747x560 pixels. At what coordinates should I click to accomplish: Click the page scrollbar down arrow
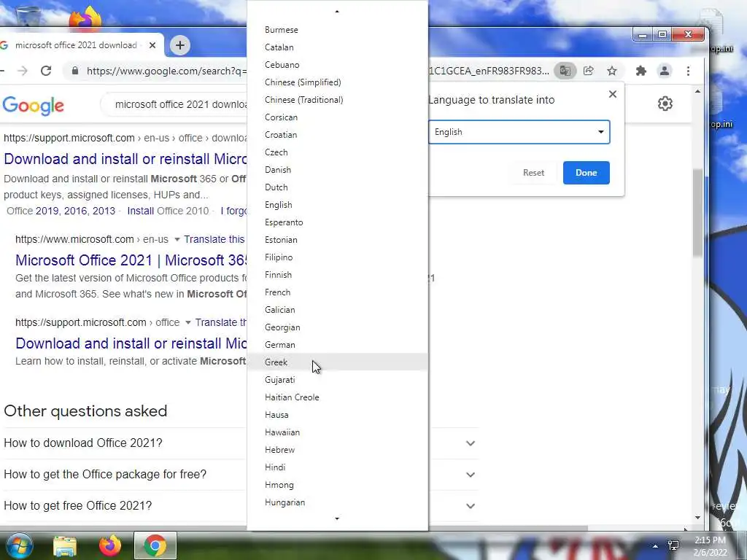(697, 518)
